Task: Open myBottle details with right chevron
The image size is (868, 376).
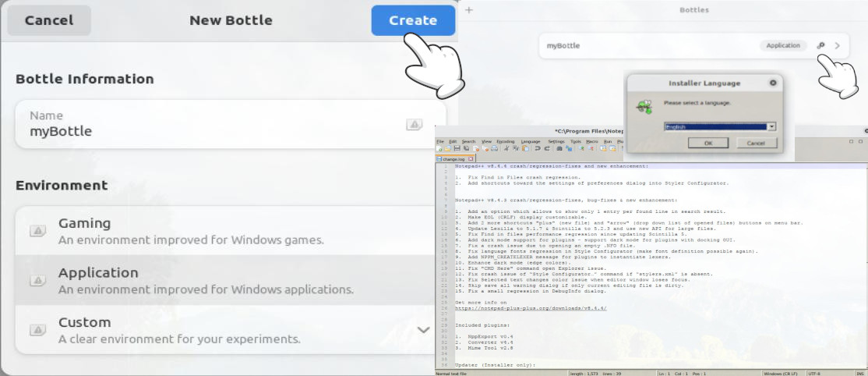Action: click(838, 46)
